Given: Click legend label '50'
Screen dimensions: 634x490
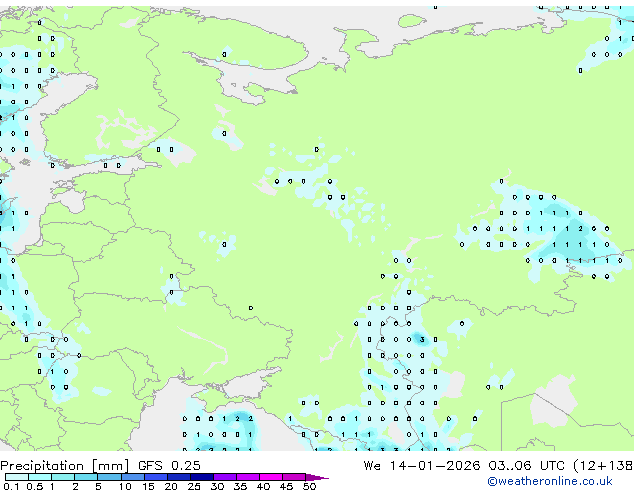Looking at the screenshot, I should 309,486.
